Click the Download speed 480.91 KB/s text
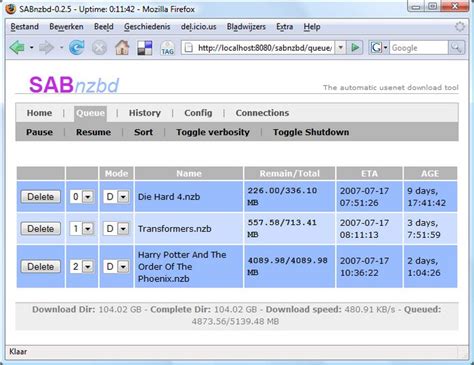This screenshot has width=474, height=365. click(x=330, y=309)
